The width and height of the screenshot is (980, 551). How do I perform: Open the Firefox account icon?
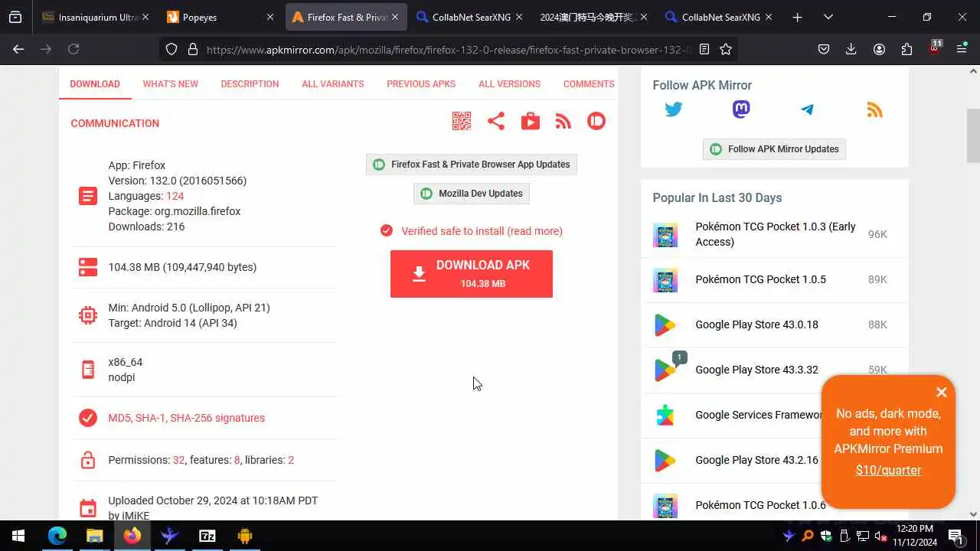pos(879,49)
